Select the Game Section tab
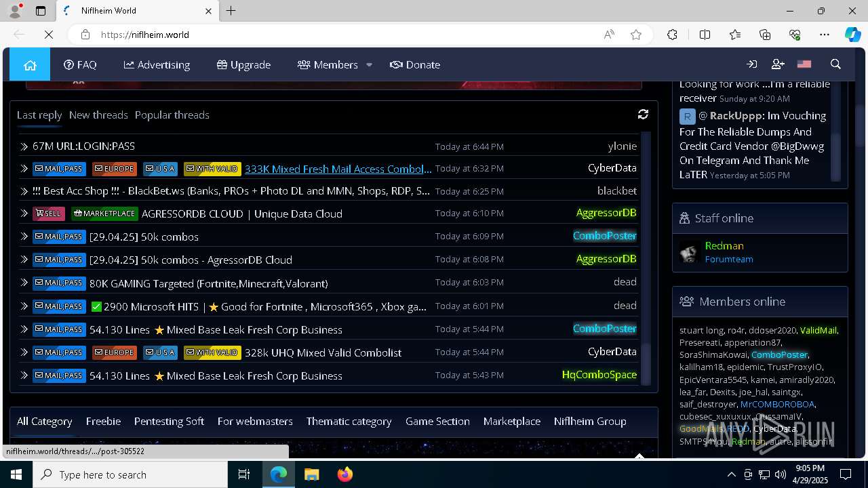Image resolution: width=868 pixels, height=488 pixels. coord(437,421)
